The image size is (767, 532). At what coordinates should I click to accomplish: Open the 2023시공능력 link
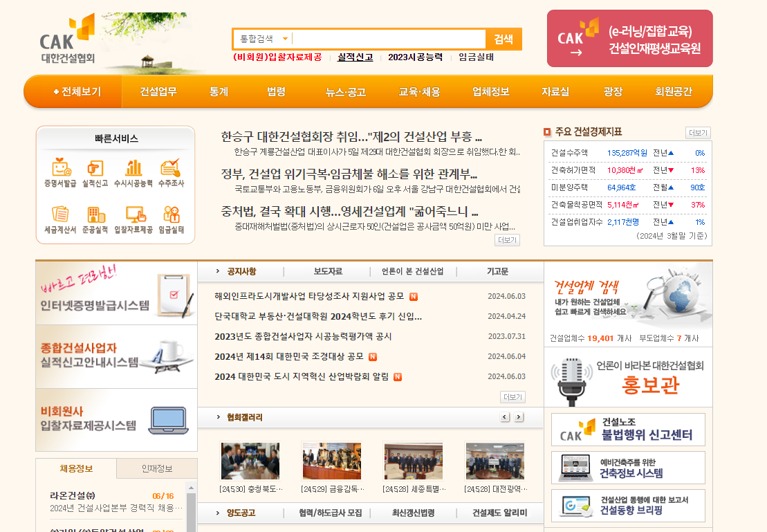(415, 57)
